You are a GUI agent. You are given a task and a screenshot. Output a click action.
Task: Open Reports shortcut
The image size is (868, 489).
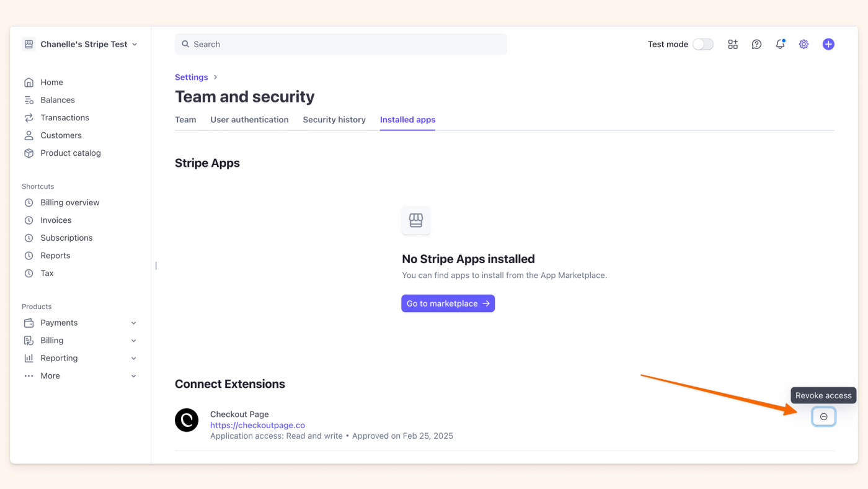pyautogui.click(x=55, y=256)
